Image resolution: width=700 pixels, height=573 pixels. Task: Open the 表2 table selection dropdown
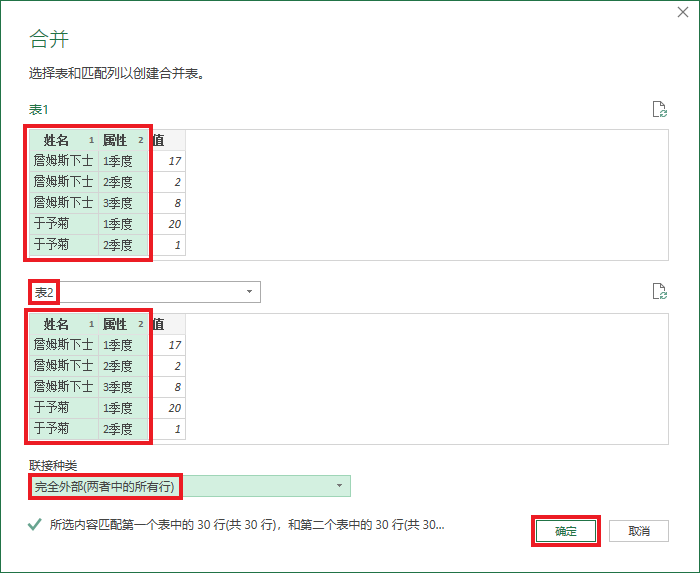(145, 292)
